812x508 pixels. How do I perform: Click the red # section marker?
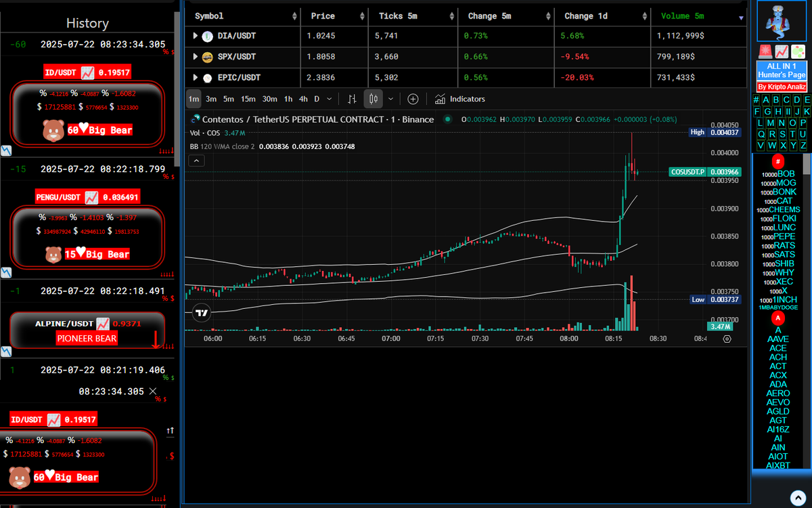(778, 161)
